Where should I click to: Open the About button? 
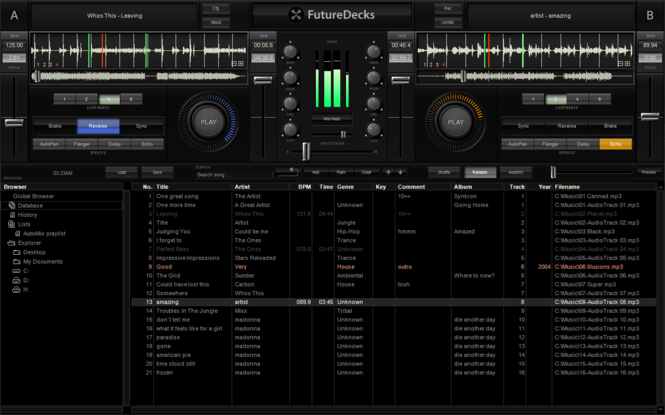pyautogui.click(x=215, y=22)
